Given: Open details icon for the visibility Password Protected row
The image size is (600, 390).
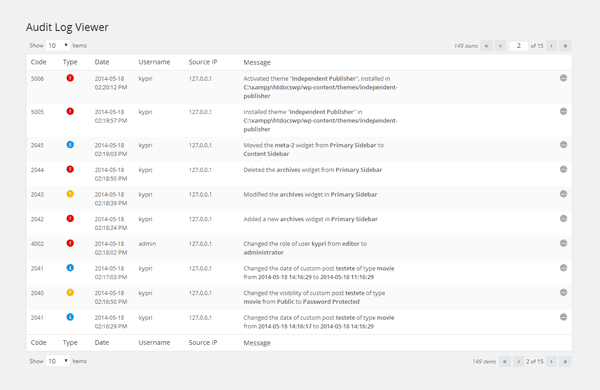Looking at the screenshot, I should tap(563, 292).
